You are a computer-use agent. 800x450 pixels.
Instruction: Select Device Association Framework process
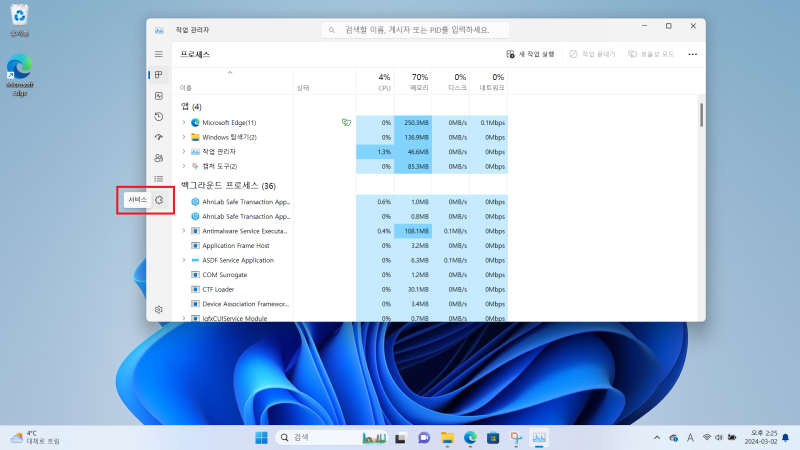pos(340,304)
